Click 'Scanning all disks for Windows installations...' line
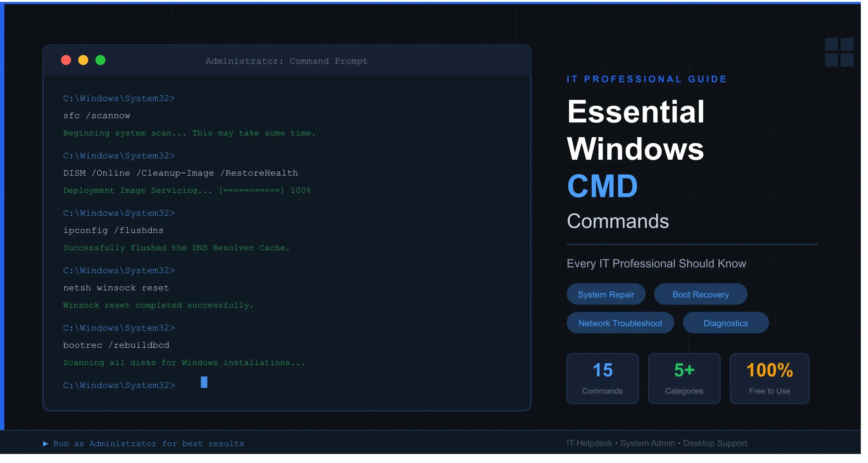The height and width of the screenshot is (463, 868). (x=184, y=363)
